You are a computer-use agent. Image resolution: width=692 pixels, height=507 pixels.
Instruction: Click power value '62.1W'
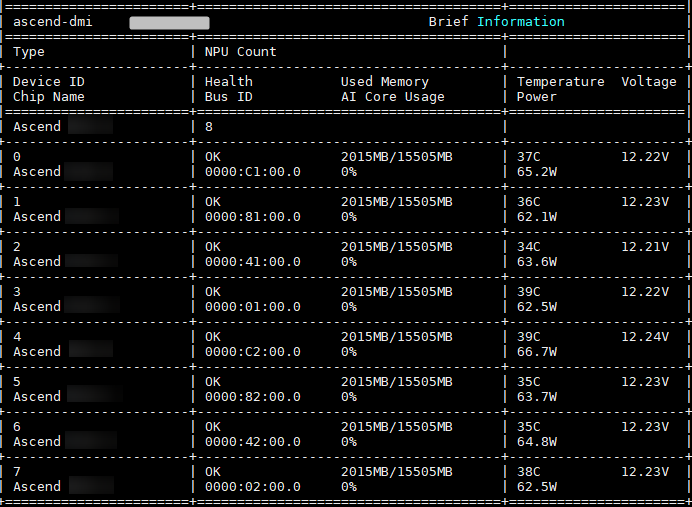pos(537,217)
